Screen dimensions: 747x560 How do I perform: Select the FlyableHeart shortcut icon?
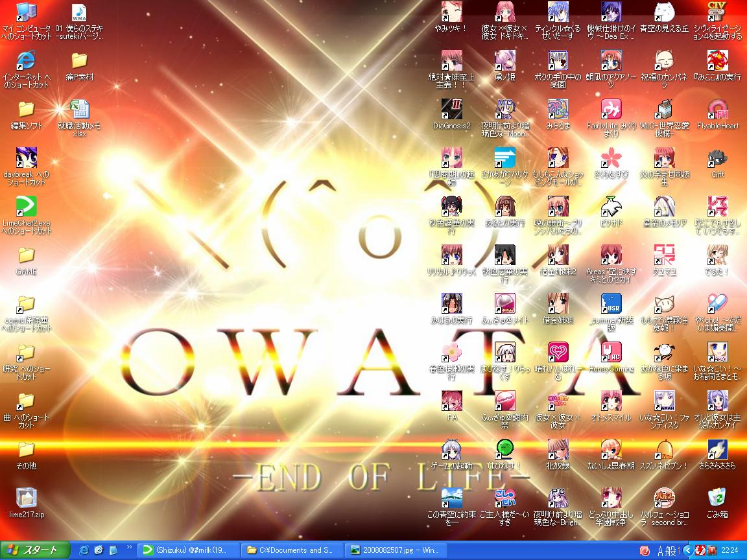(x=717, y=110)
